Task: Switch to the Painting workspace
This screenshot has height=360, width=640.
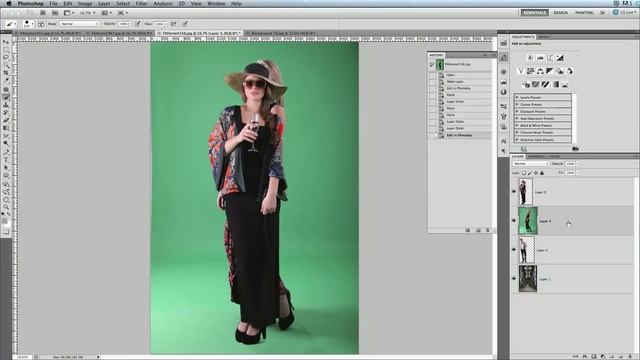Action: point(584,13)
